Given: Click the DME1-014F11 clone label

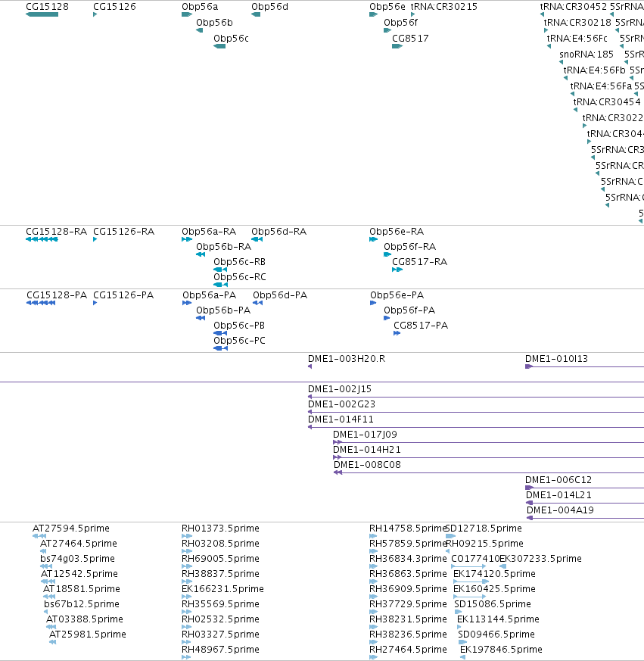Looking at the screenshot, I should coord(340,419).
